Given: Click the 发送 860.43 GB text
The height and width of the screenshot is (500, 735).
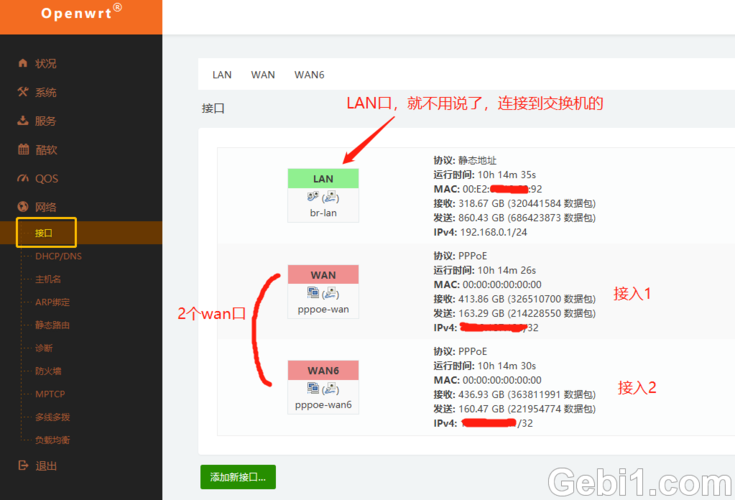Looking at the screenshot, I should click(514, 218).
